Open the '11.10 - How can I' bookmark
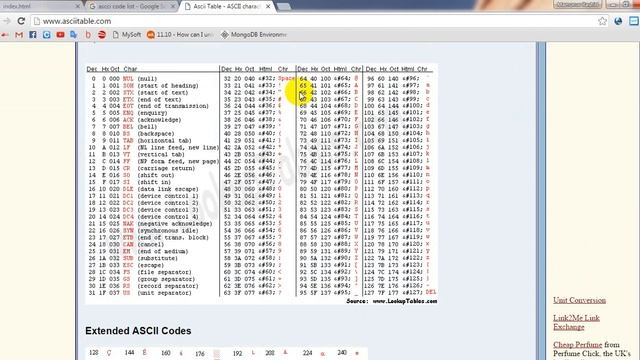 [x=180, y=35]
